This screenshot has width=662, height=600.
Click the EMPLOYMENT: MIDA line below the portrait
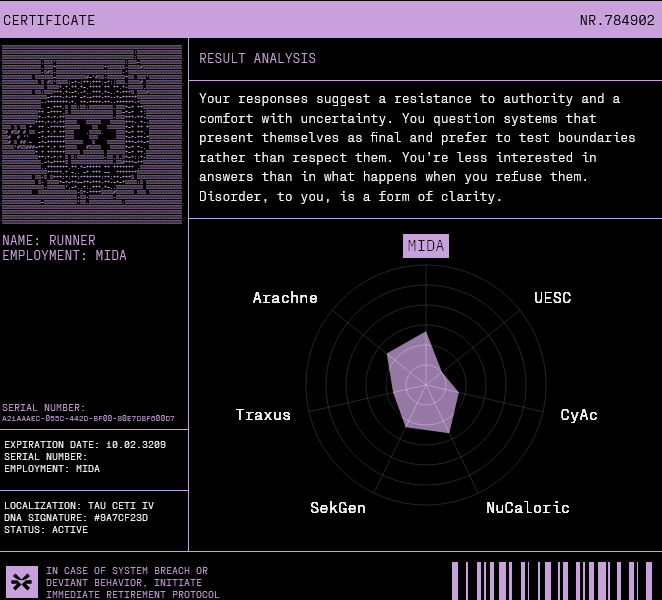(64, 255)
